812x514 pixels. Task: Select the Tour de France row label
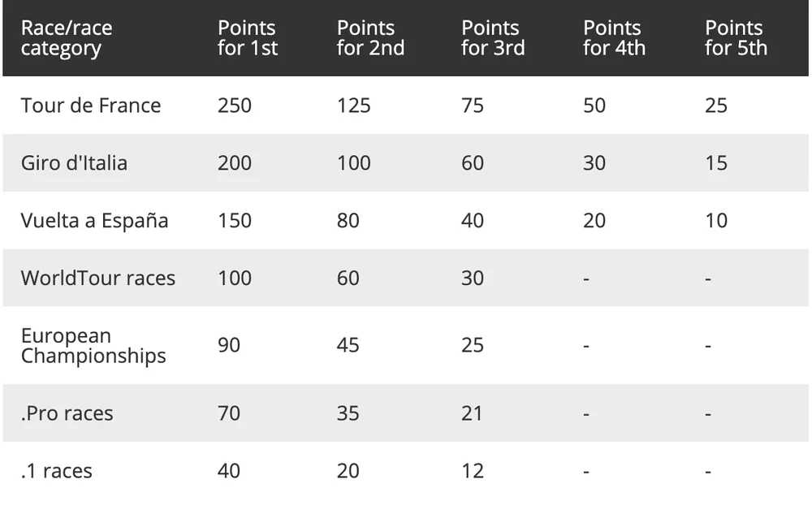[91, 106]
